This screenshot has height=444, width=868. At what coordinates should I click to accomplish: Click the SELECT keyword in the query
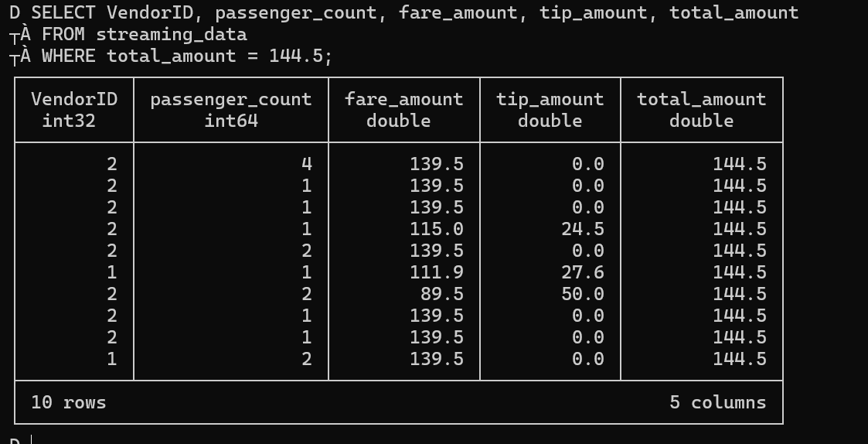[x=63, y=12]
